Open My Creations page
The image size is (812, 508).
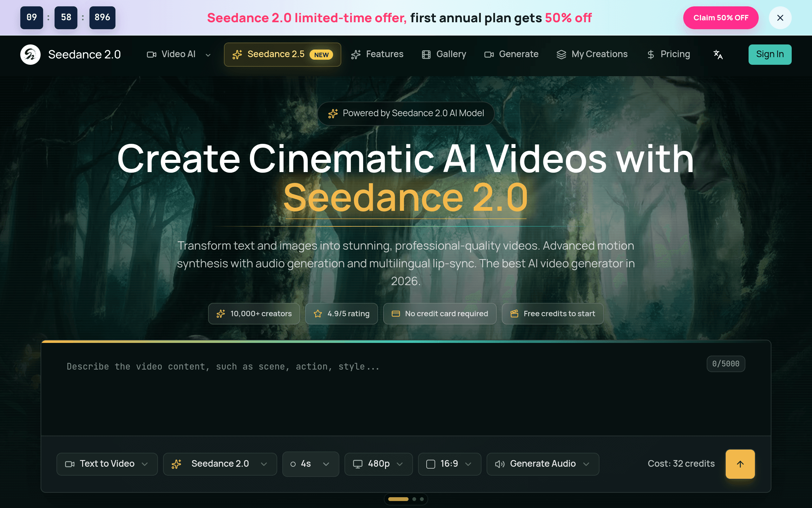pyautogui.click(x=592, y=54)
